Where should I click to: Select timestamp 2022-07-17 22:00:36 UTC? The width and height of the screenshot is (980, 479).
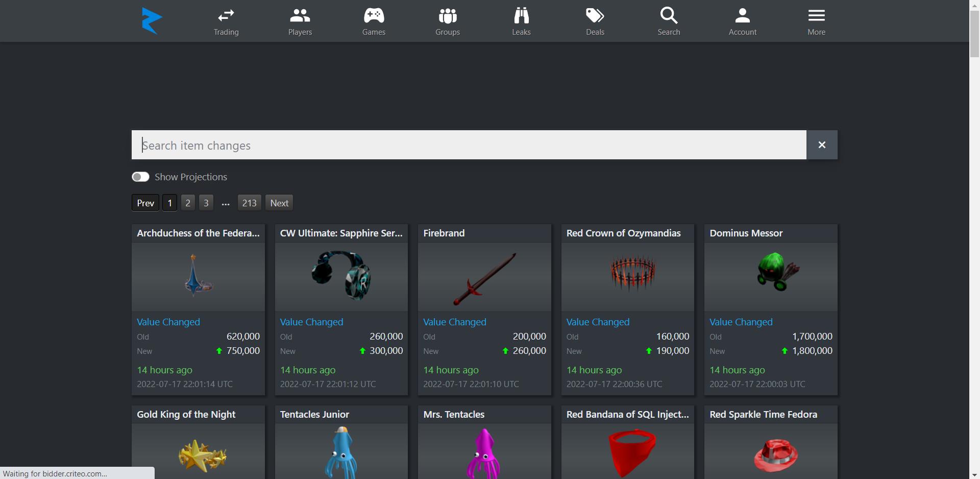[615, 384]
